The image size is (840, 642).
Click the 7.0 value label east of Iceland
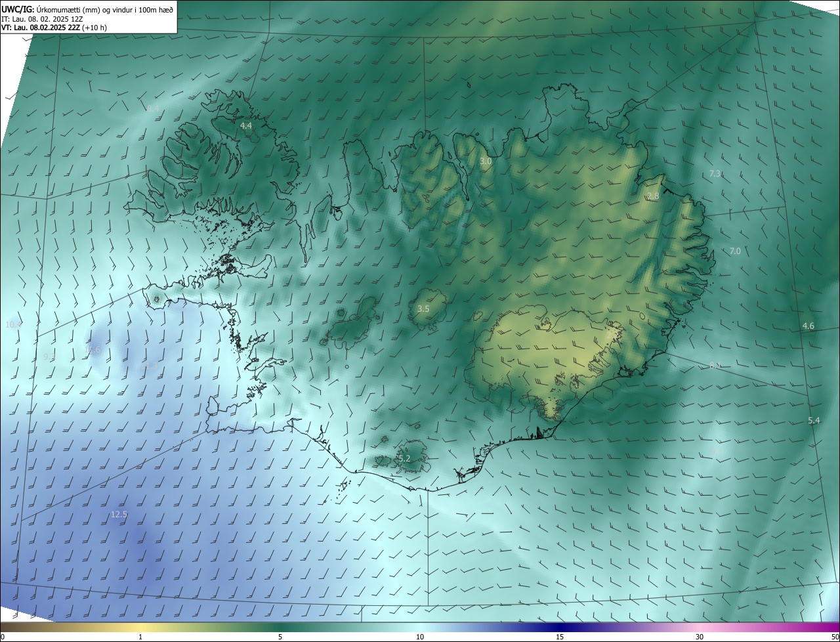[735, 251]
